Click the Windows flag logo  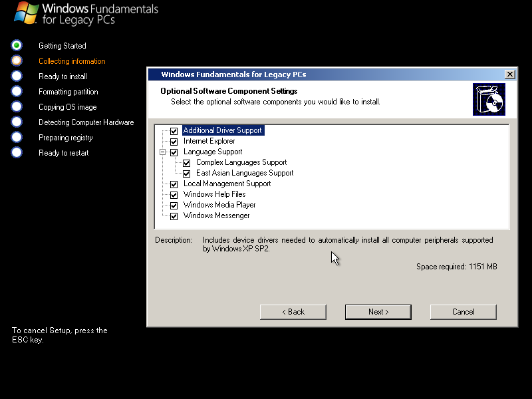click(26, 13)
